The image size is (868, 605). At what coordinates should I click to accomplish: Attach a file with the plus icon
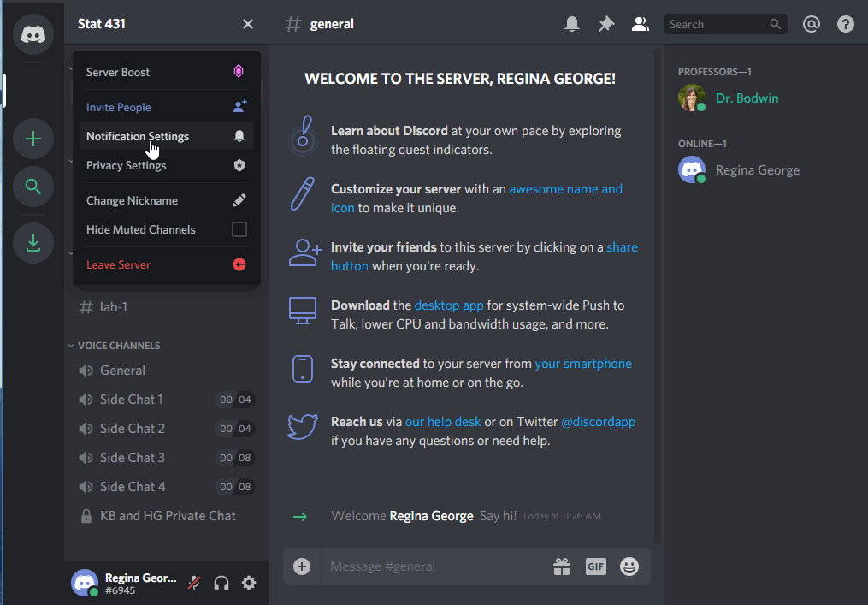click(x=301, y=566)
